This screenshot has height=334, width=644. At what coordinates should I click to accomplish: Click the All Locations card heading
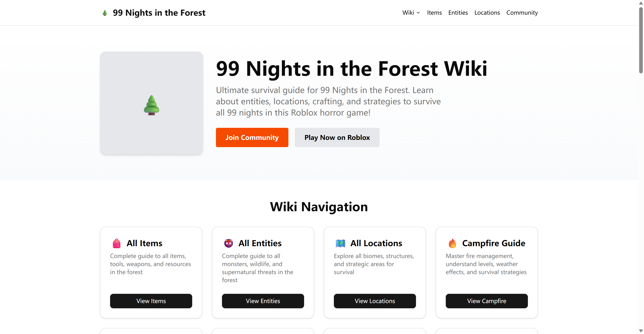coord(376,243)
